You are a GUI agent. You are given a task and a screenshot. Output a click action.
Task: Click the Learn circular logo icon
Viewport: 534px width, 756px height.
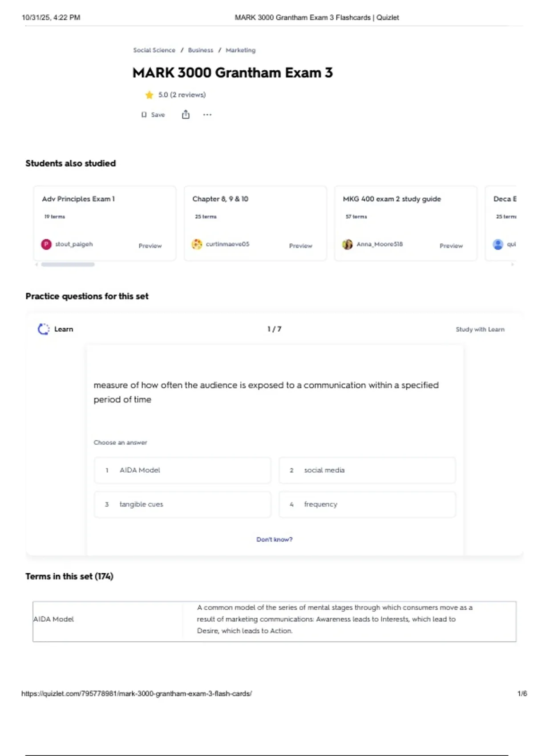pos(43,329)
